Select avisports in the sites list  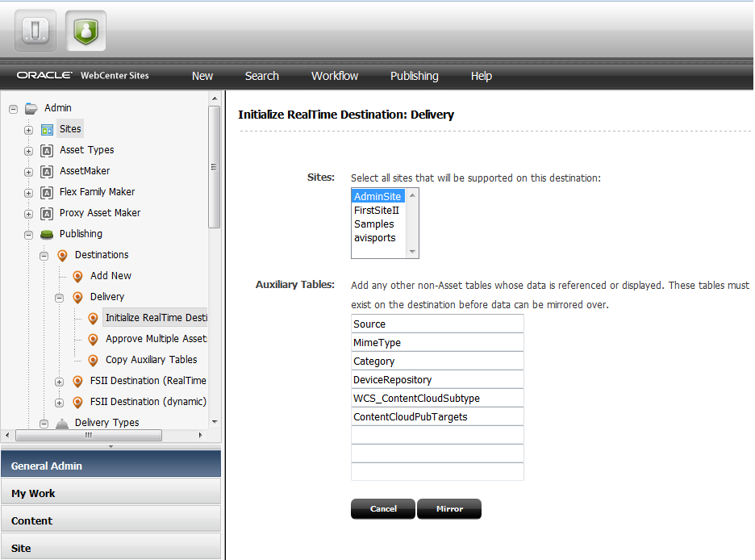(378, 238)
